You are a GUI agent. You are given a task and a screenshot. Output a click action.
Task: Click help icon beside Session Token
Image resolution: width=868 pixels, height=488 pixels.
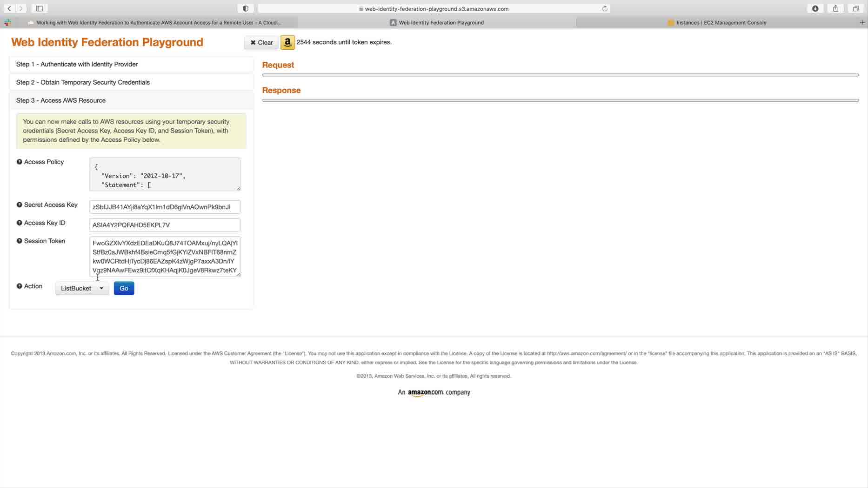point(19,241)
